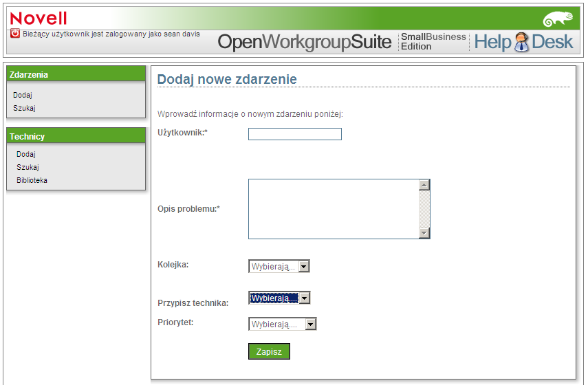This screenshot has width=588, height=385.
Task: Click the SUSE chameleon logo icon
Action: pos(558,19)
